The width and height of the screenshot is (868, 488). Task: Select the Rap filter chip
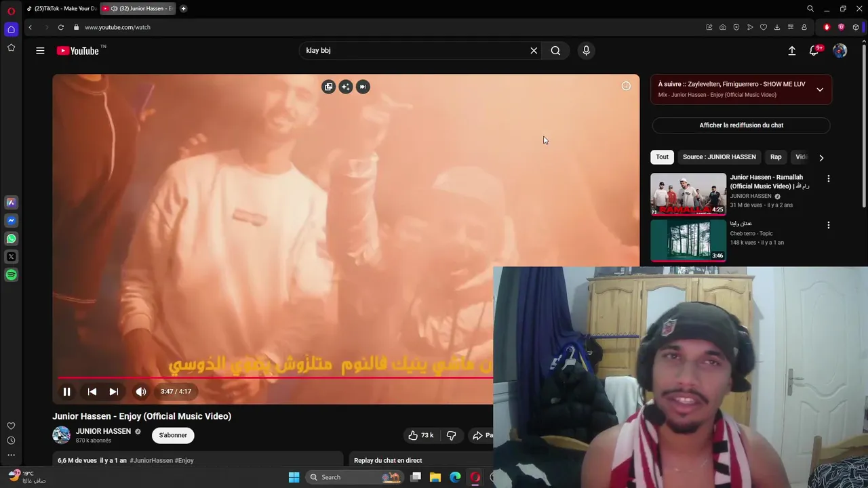[x=776, y=157]
